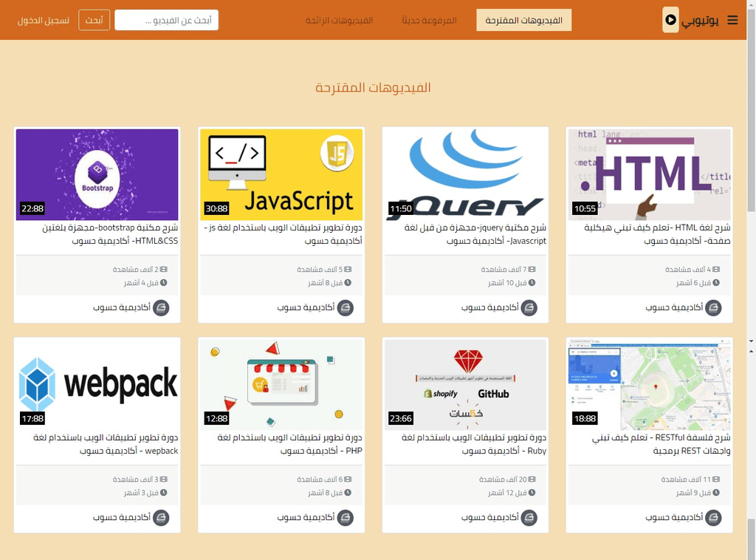Open the PHP web development course title
This screenshot has width=756, height=560.
289,444
